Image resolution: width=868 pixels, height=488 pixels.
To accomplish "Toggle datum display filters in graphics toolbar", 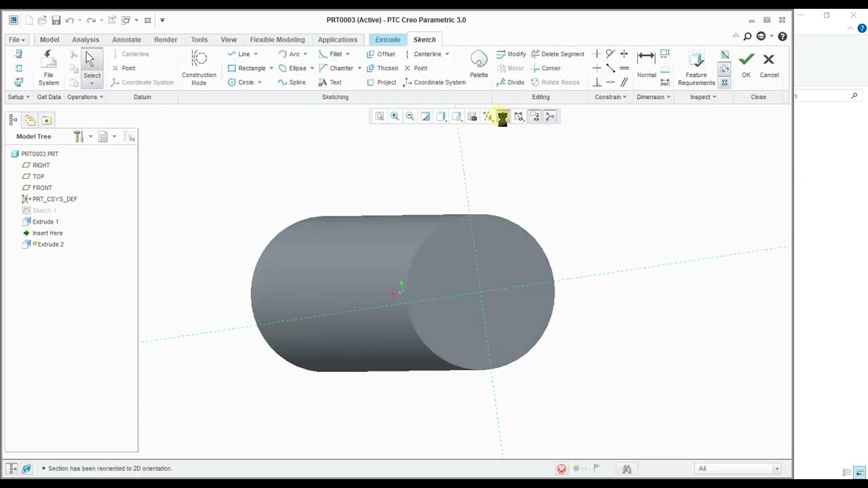I will click(488, 117).
